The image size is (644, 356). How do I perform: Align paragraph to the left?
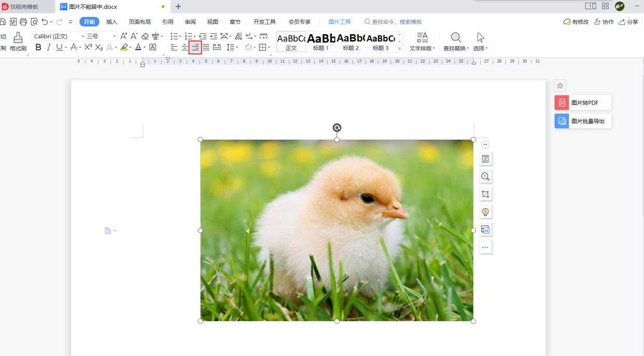pyautogui.click(x=174, y=47)
